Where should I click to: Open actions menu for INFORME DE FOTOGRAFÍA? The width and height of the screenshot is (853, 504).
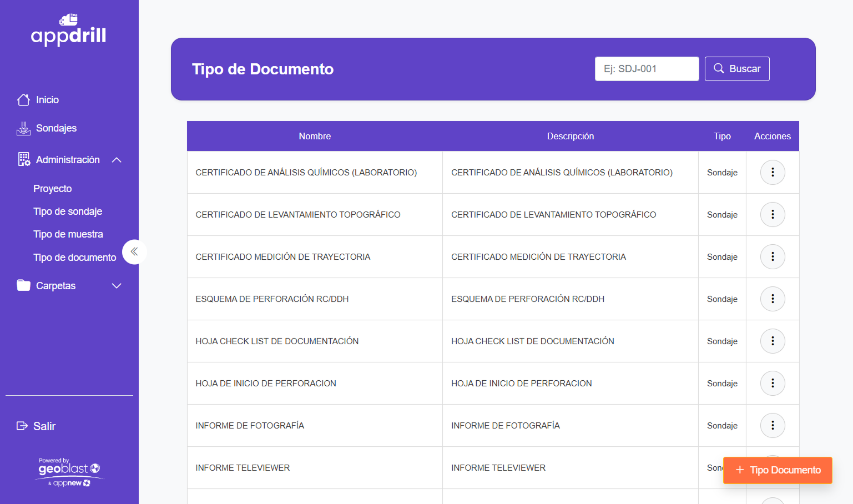tap(773, 425)
